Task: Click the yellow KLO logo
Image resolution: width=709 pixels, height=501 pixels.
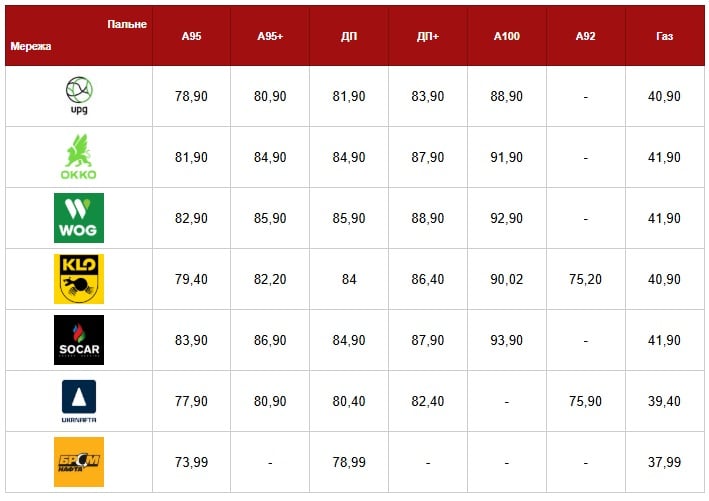Action: (x=79, y=279)
